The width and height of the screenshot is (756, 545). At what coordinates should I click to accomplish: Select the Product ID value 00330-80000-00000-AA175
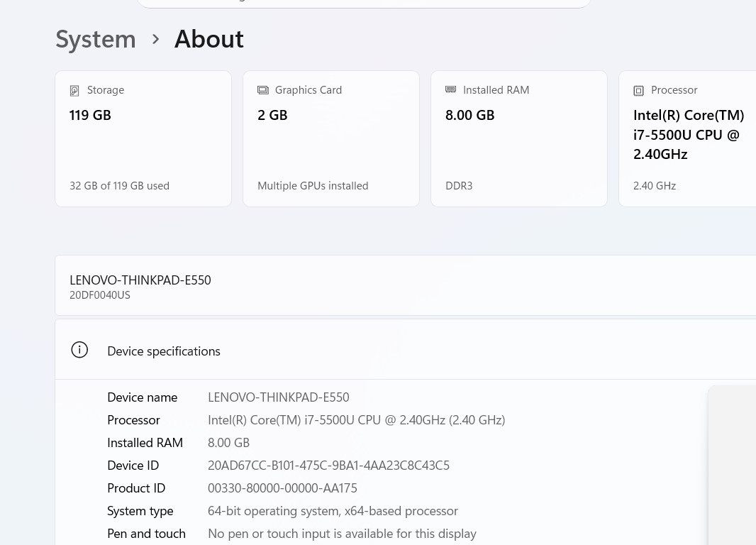click(282, 488)
